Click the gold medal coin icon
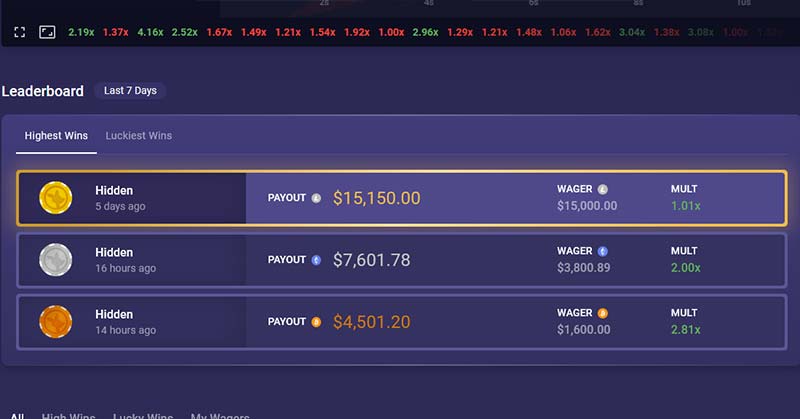 56,198
